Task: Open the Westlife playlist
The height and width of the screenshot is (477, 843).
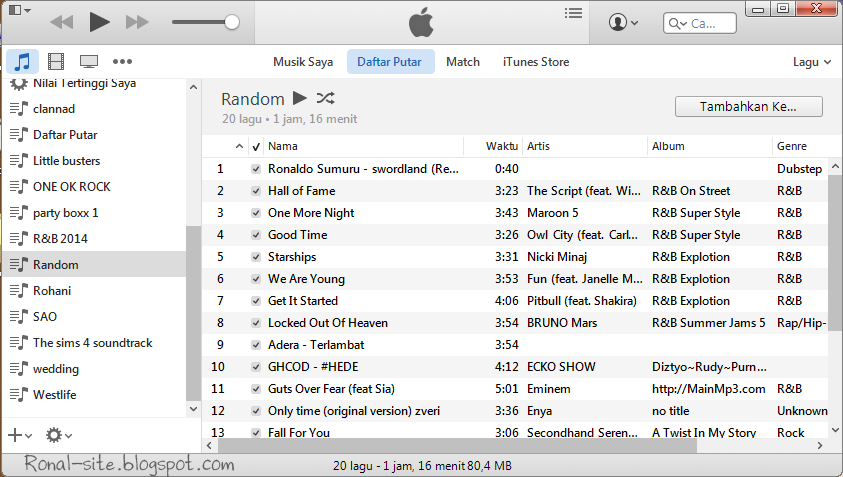Action: pos(94,395)
